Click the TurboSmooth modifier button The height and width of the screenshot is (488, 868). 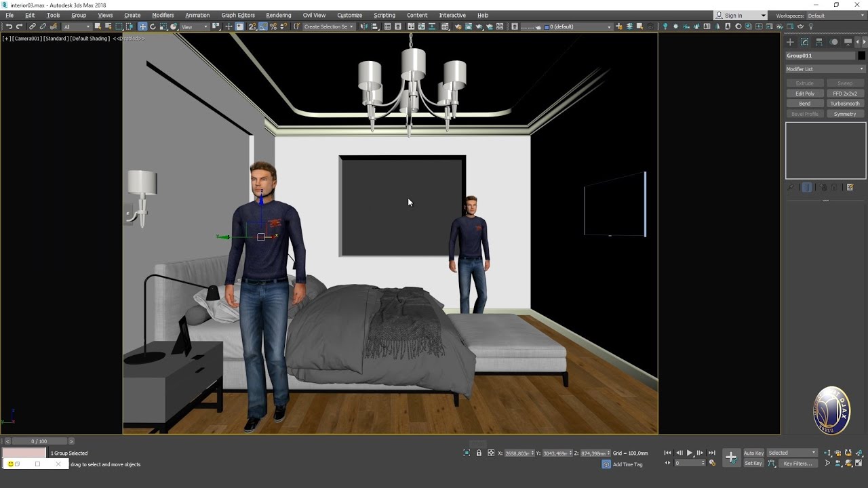[x=845, y=104]
